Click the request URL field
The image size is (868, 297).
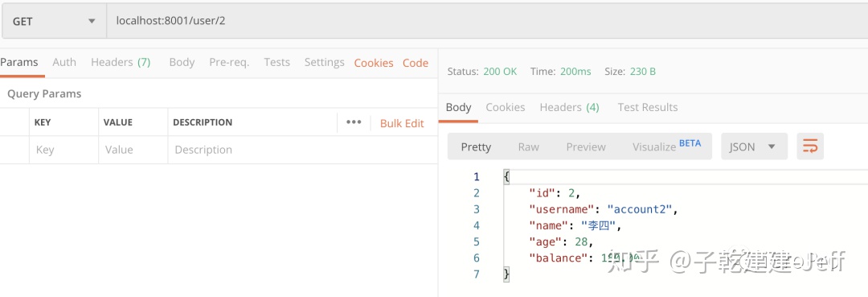tap(487, 22)
